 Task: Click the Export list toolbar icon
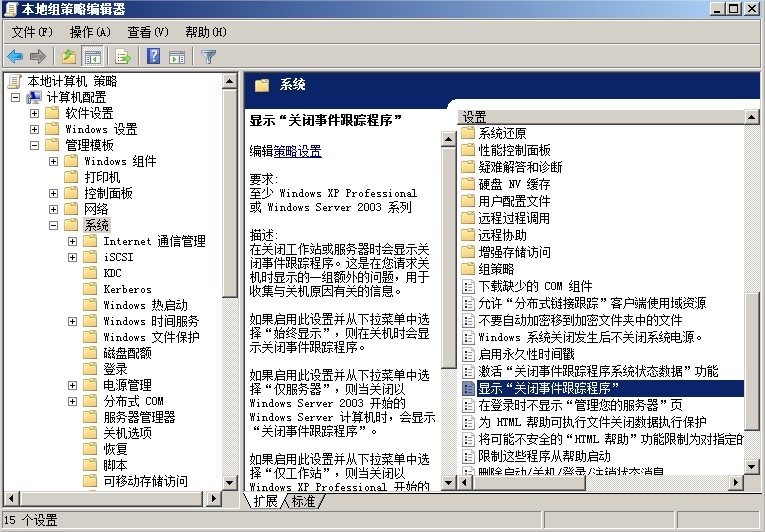123,56
